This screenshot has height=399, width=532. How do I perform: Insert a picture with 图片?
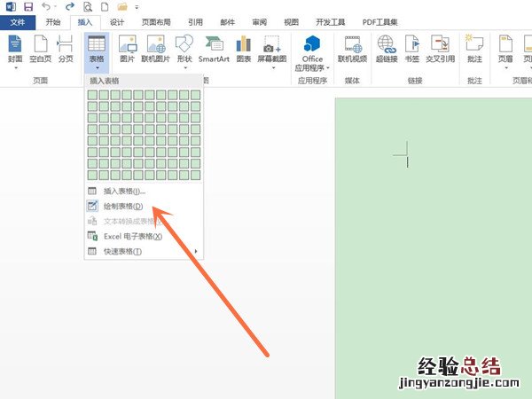(127, 49)
